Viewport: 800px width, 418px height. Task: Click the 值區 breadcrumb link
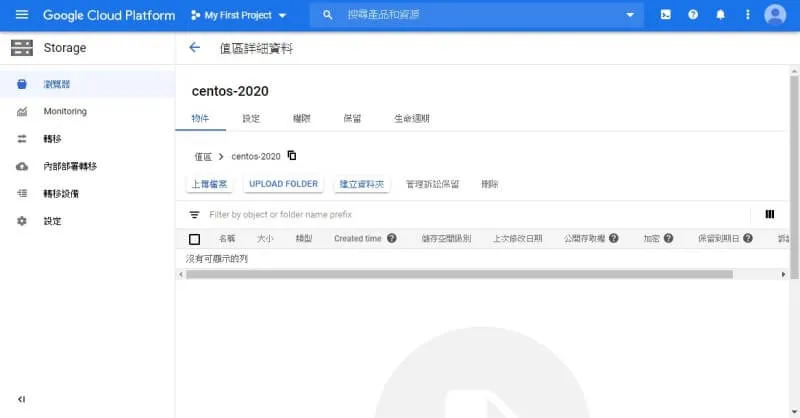click(203, 157)
